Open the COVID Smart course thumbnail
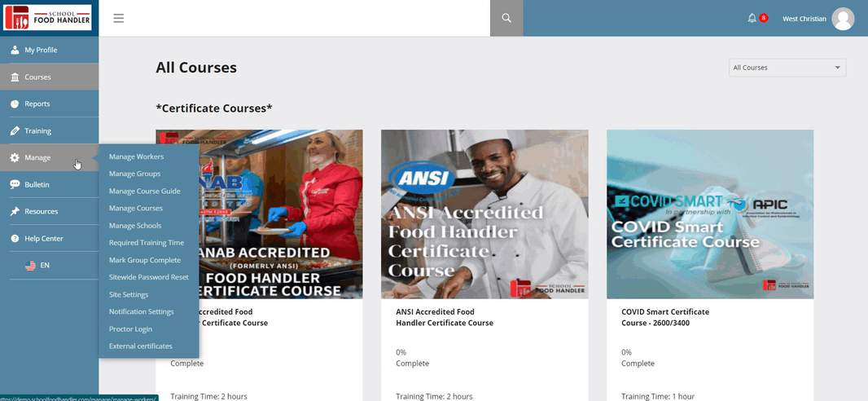Screen dimensions: 868x401 point(710,214)
